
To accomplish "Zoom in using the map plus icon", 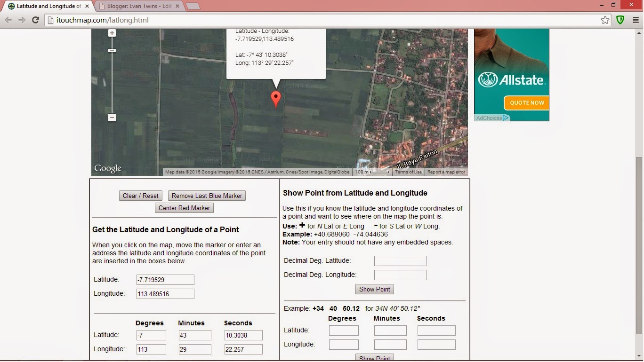I will (112, 33).
